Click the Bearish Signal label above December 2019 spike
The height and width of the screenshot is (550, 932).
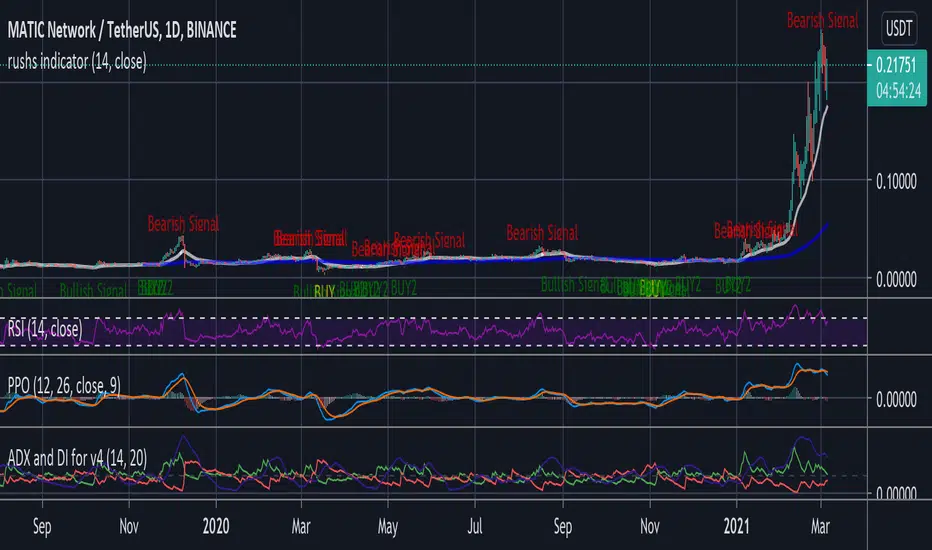[x=183, y=222]
